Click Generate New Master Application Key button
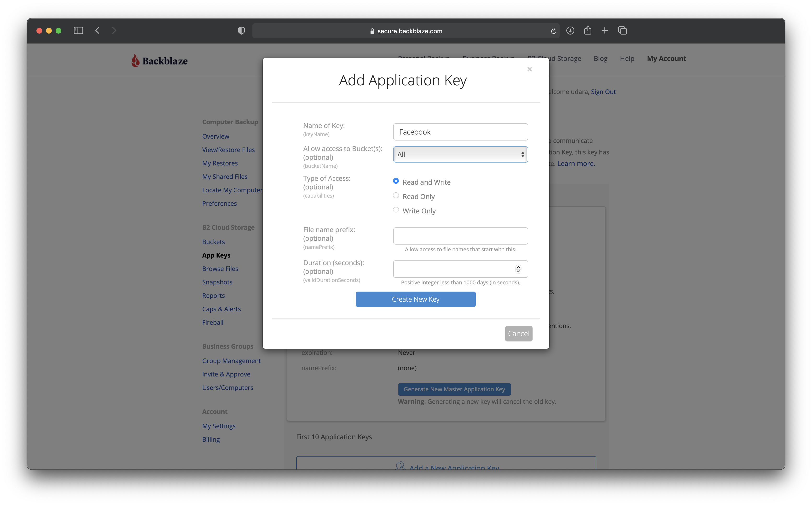 pos(454,389)
